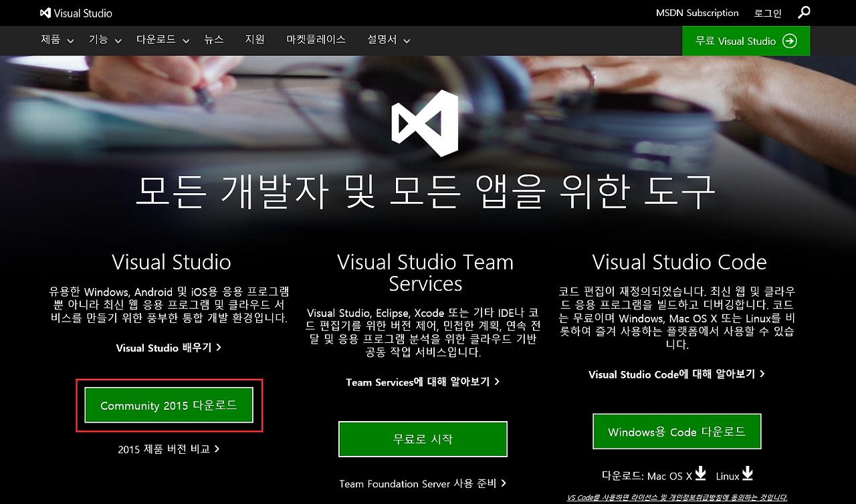The width and height of the screenshot is (856, 504).
Task: Click the Visual Studio Code heading
Action: tap(679, 262)
